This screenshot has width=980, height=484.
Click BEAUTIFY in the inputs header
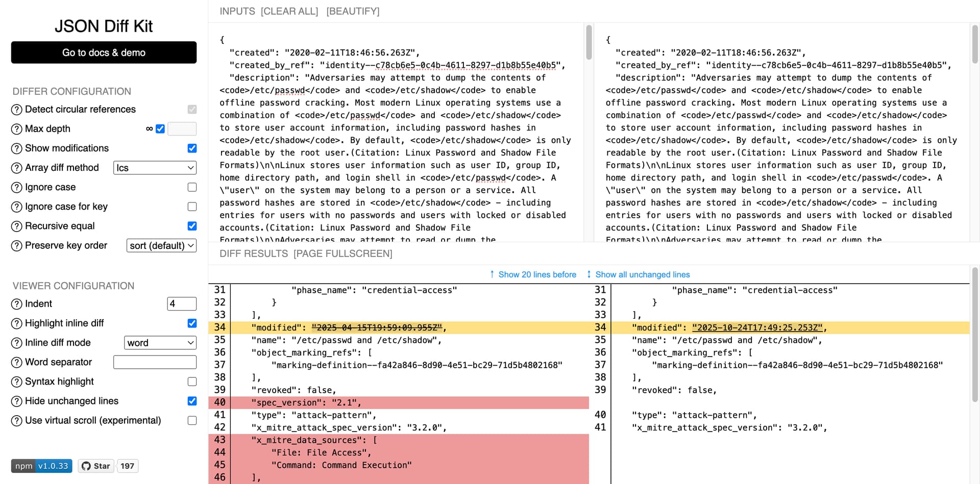coord(353,11)
